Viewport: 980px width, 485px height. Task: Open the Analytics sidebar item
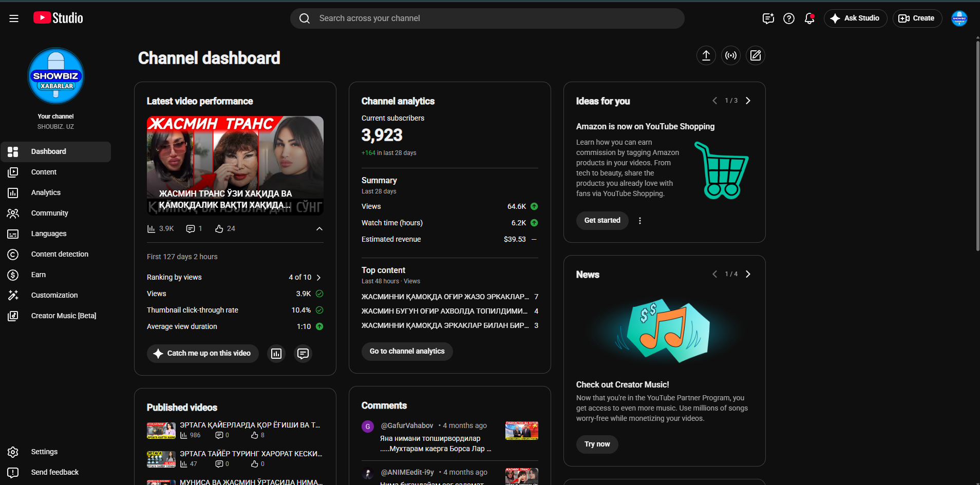(55, 193)
